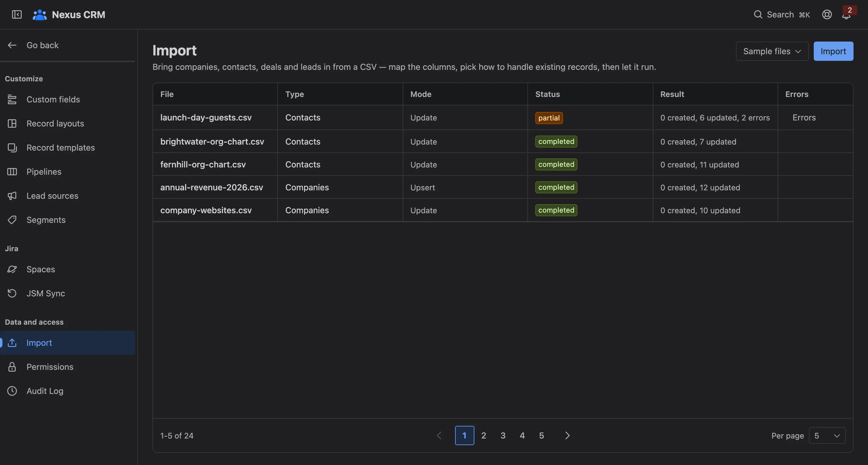Click the Go back arrow icon

coord(12,45)
